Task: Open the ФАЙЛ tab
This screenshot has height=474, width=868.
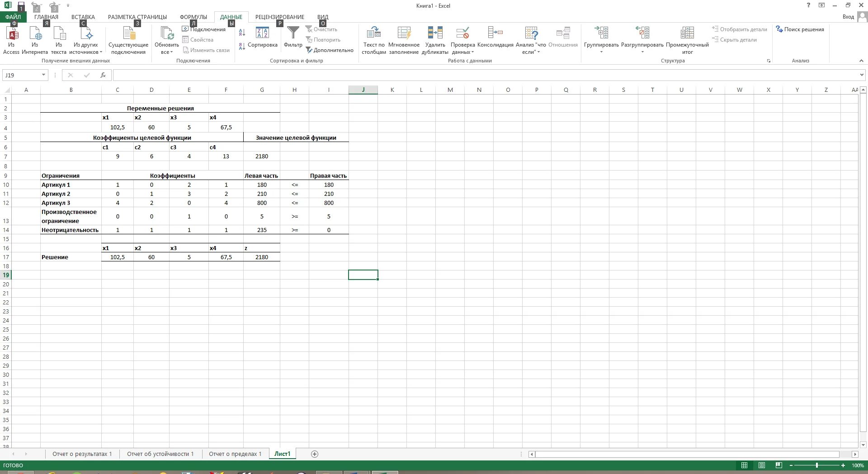Action: [x=13, y=17]
